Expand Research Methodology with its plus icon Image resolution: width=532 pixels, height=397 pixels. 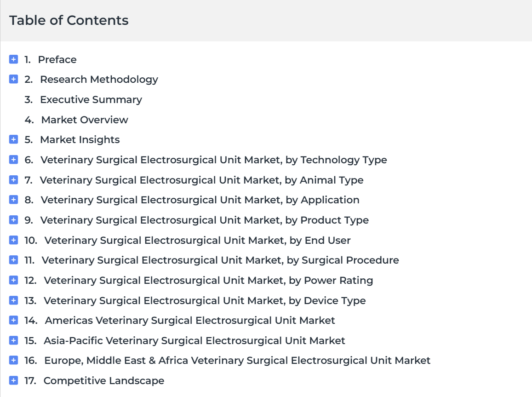(x=14, y=79)
